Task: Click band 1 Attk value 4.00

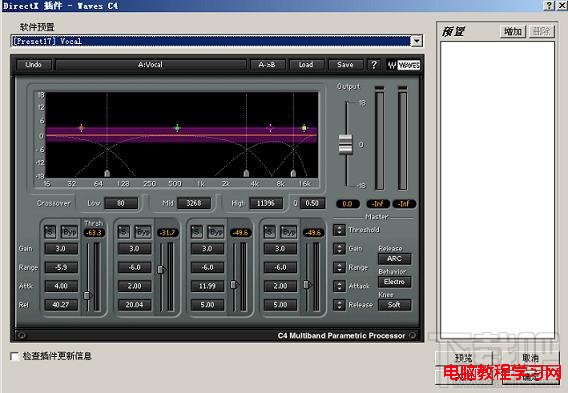Action: [x=61, y=286]
